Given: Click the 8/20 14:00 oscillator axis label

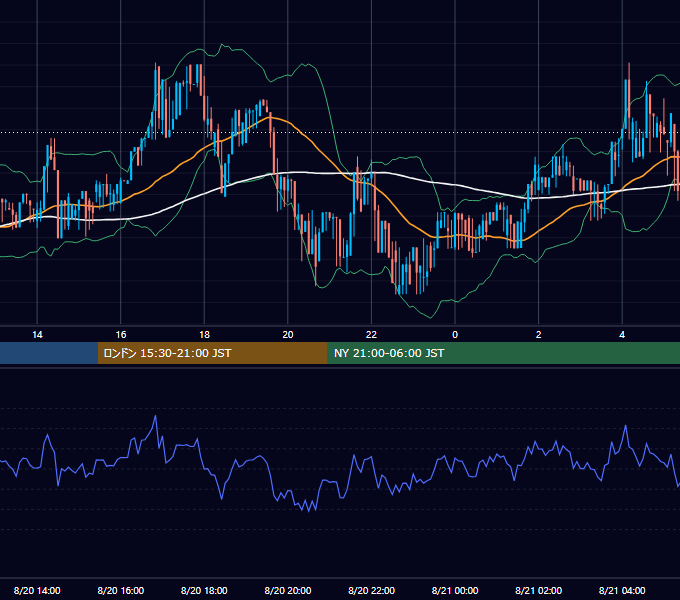Looking at the screenshot, I should point(37,590).
